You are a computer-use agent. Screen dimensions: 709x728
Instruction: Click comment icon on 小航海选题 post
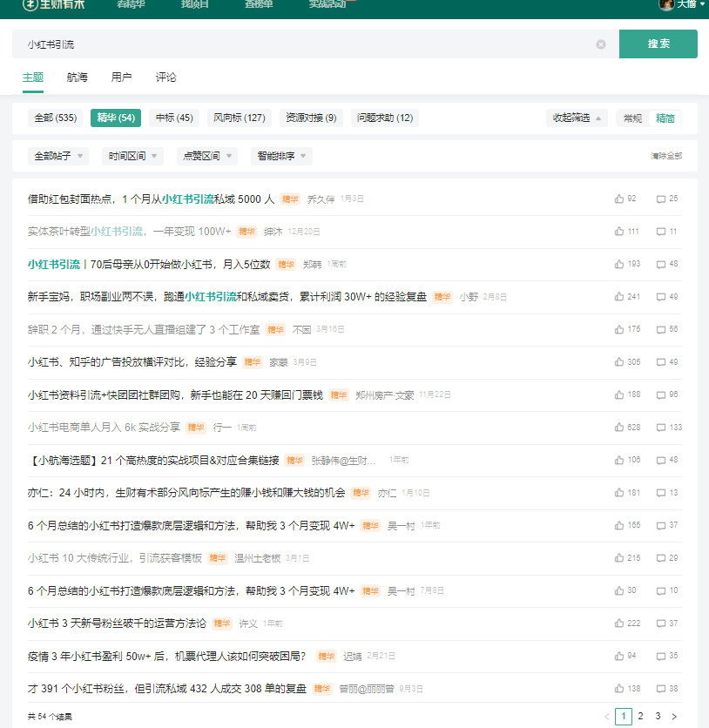pyautogui.click(x=661, y=461)
